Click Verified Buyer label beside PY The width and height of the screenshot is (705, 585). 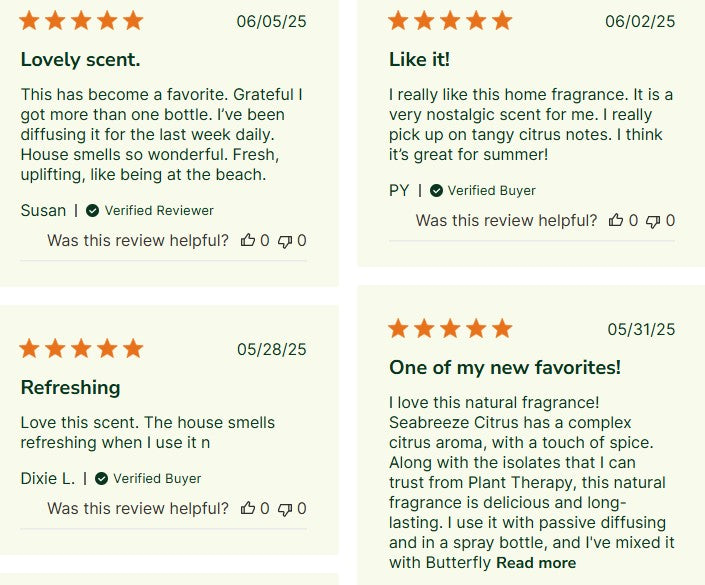click(491, 191)
